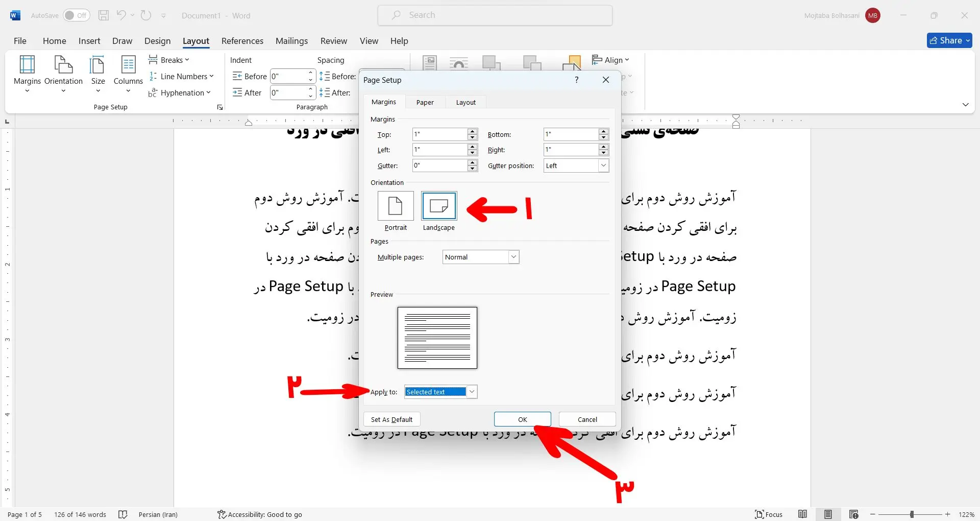Open the File menu
The height and width of the screenshot is (521, 980).
[20, 41]
